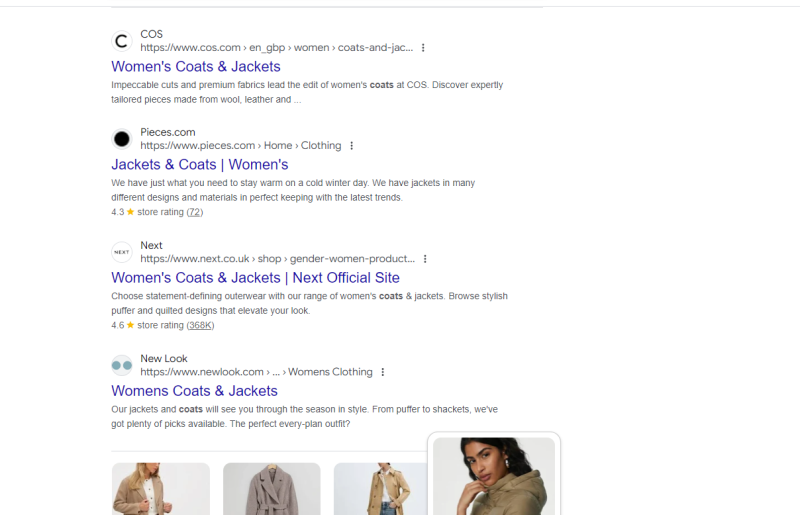
Task: Open more options for Pieces.com result
Action: [x=352, y=146]
